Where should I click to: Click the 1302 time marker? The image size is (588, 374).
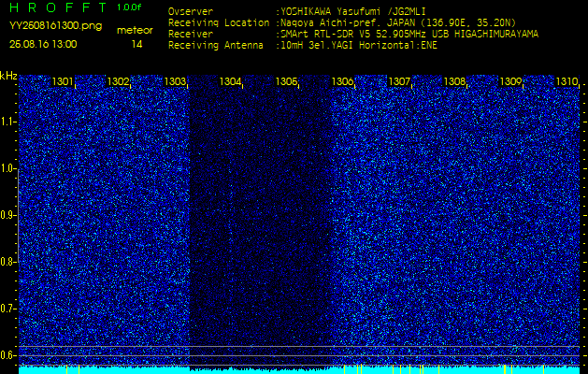tap(118, 81)
